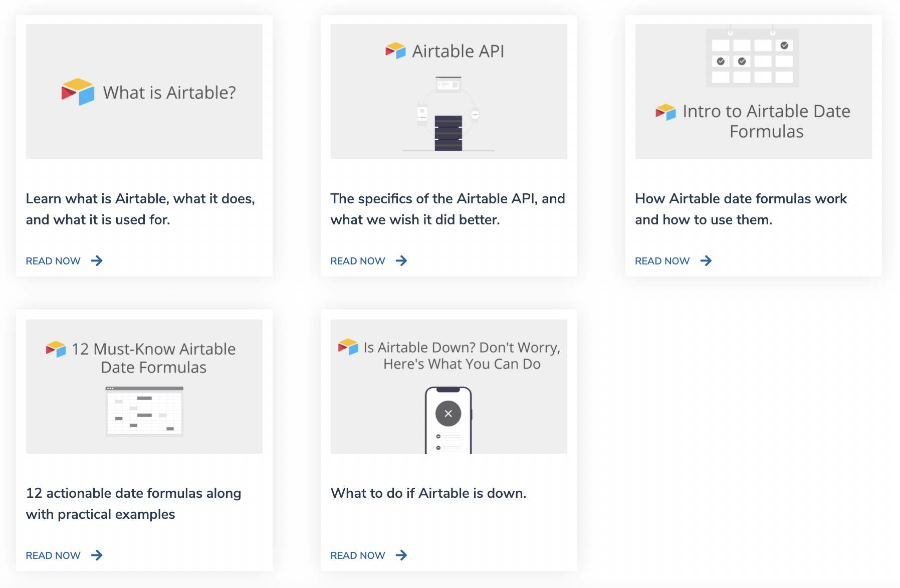Click the phone X-mark illustration in Airtable Down card
This screenshot has height=588, width=900.
click(x=448, y=420)
